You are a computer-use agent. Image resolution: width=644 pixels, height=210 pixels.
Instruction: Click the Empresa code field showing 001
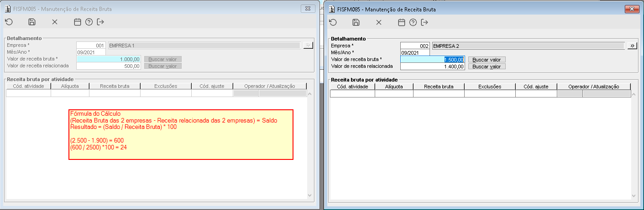tap(91, 45)
